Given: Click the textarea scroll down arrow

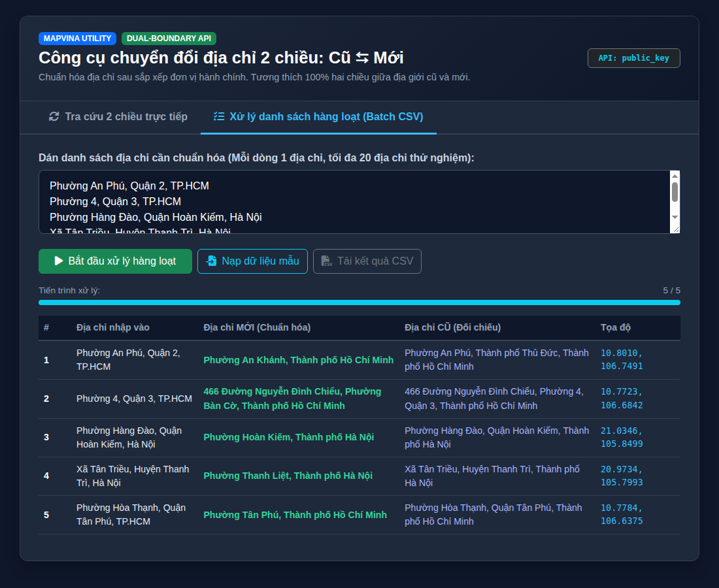Looking at the screenshot, I should coord(675,218).
